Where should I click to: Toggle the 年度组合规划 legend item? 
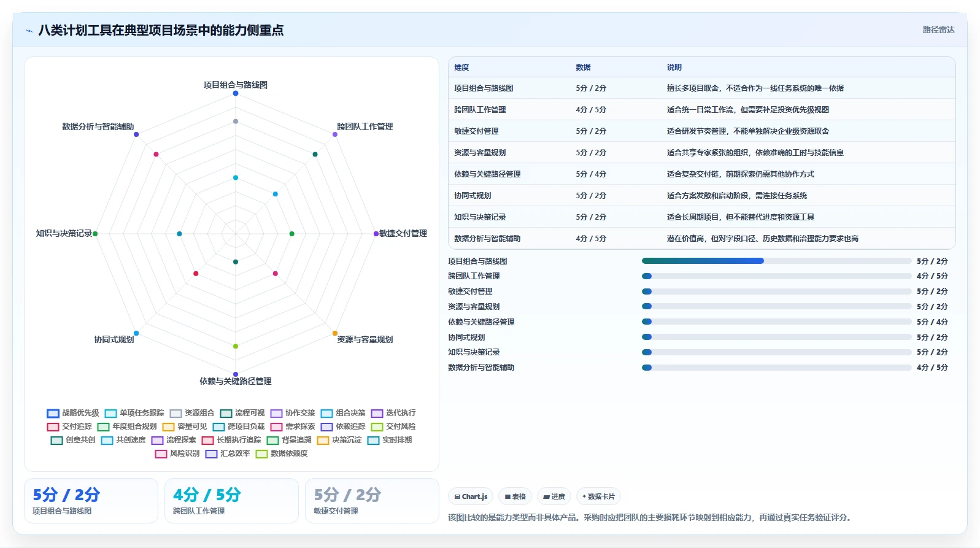click(x=127, y=426)
